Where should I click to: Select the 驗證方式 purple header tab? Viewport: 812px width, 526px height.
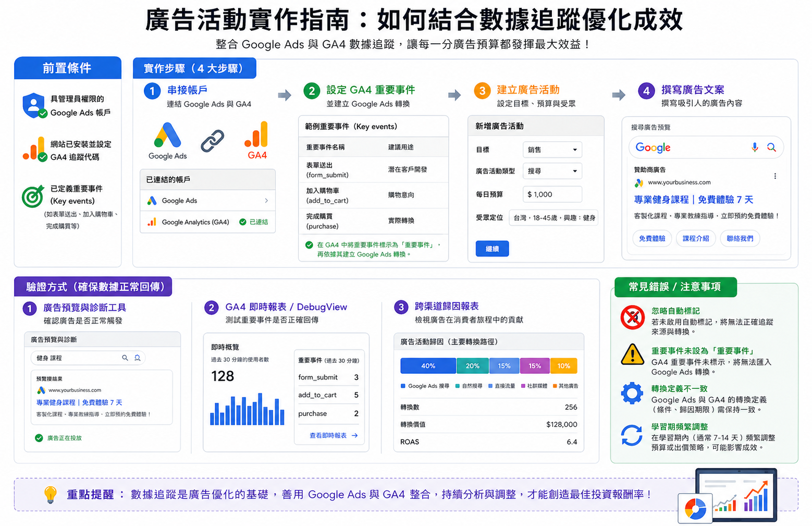(x=93, y=287)
